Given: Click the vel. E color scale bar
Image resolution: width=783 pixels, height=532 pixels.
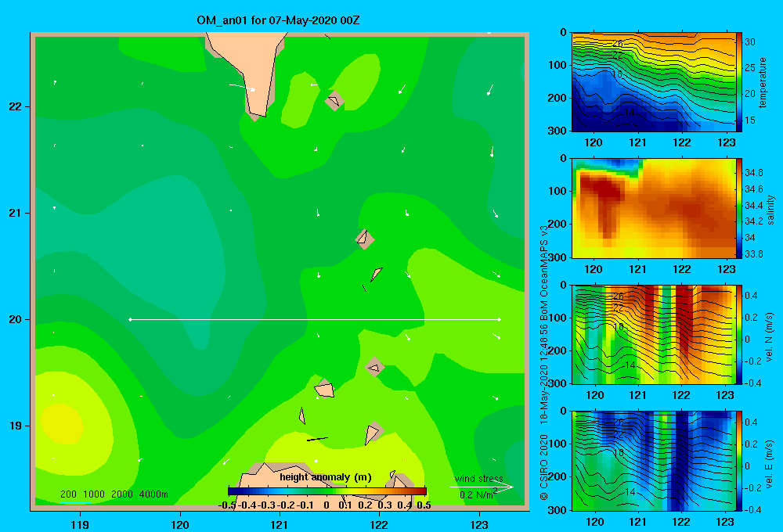Looking at the screenshot, I should [739, 461].
